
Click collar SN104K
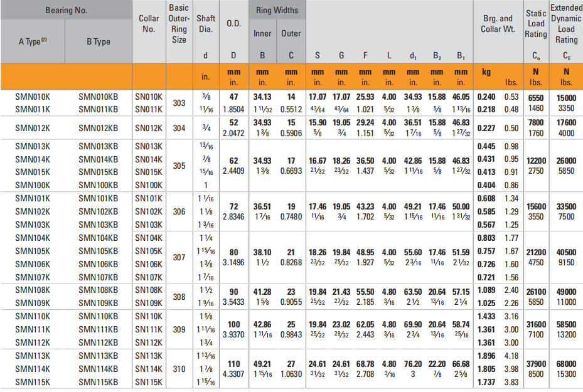click(149, 238)
